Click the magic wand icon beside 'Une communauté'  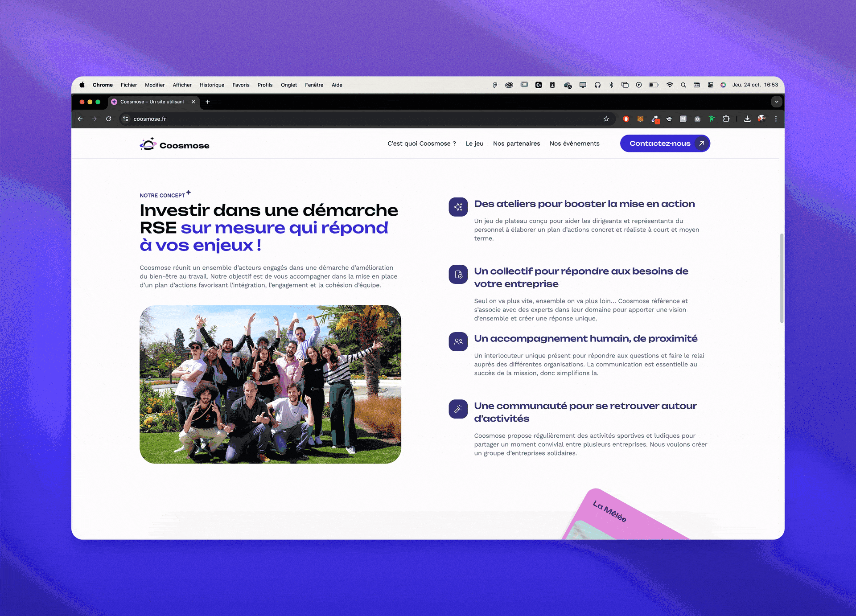(x=458, y=409)
